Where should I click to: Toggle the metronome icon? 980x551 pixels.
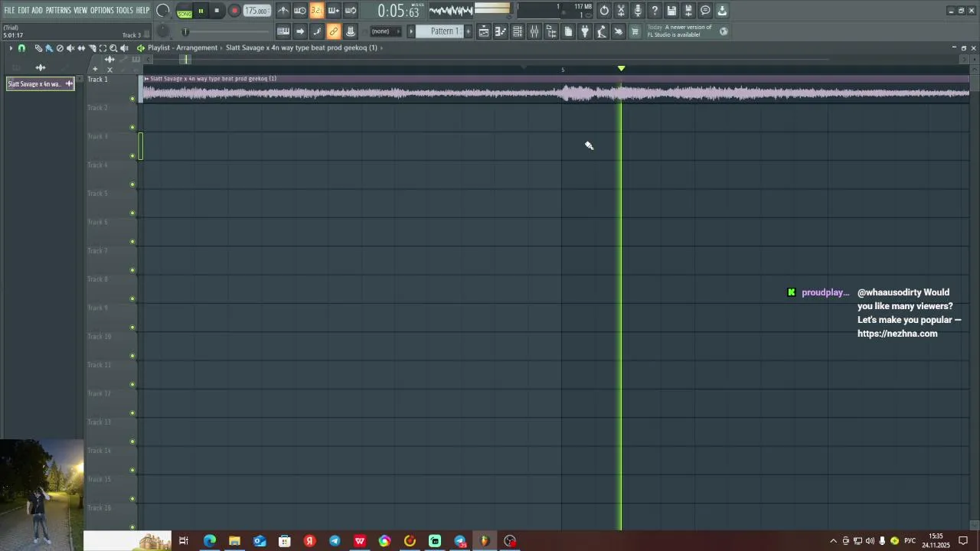(283, 11)
